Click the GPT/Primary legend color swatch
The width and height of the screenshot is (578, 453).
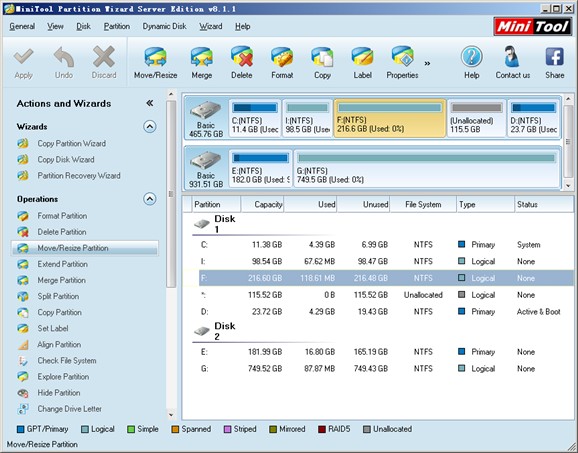point(21,429)
